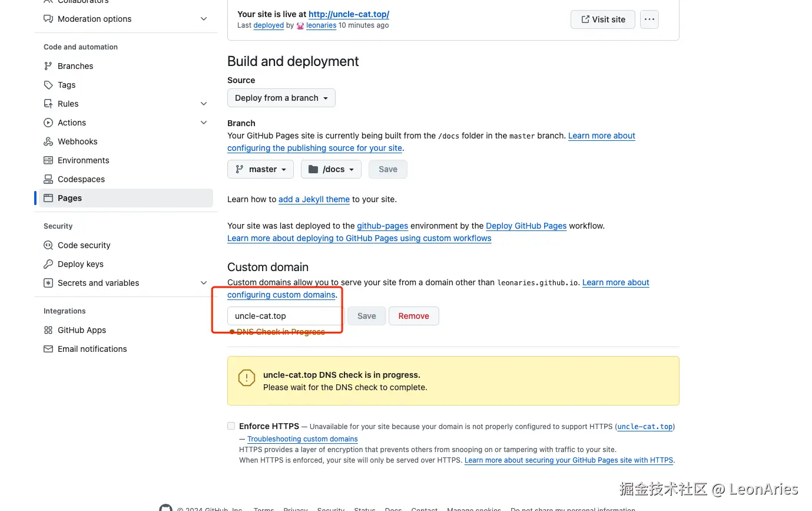Go to Environments settings
812x511 pixels.
[126, 160]
